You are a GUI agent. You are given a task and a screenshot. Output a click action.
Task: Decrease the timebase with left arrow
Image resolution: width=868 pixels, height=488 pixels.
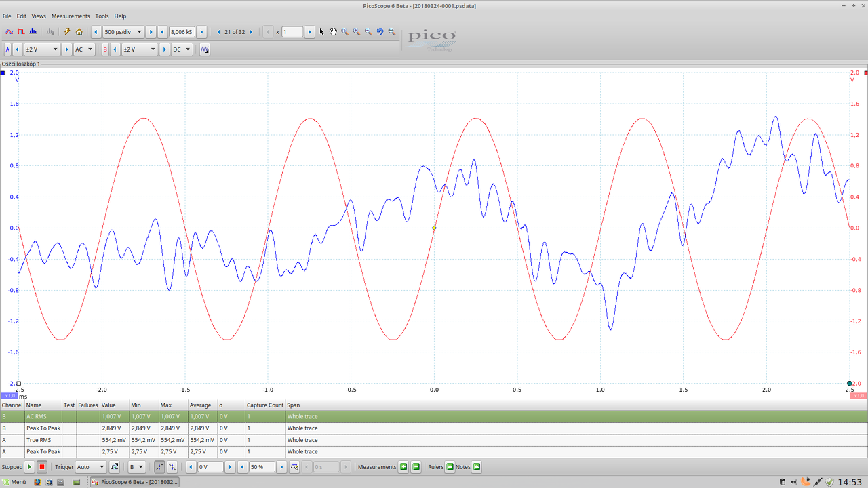click(96, 32)
